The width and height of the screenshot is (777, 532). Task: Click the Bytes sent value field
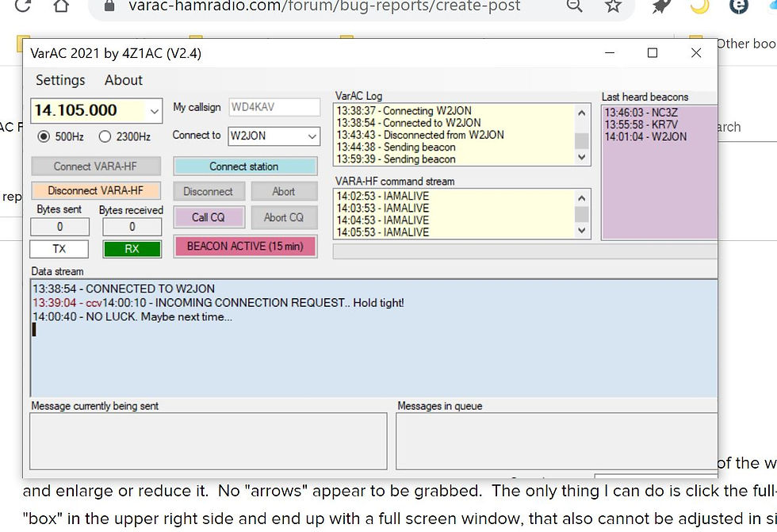[60, 227]
